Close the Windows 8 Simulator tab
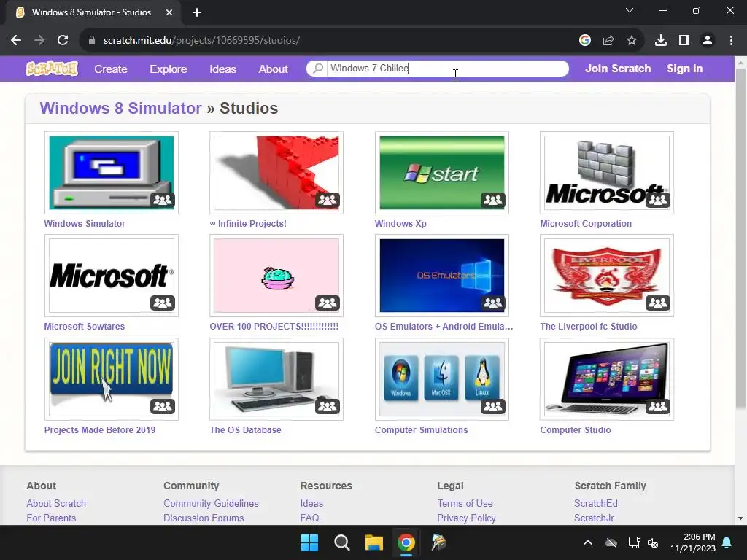Image resolution: width=747 pixels, height=560 pixels. pos(169,12)
